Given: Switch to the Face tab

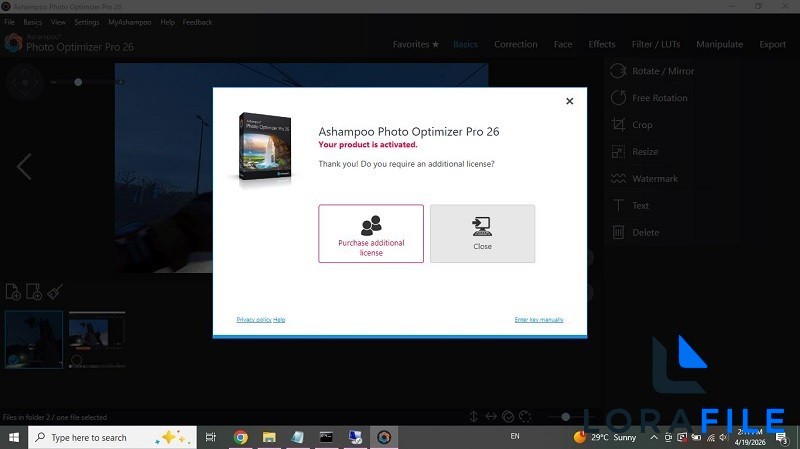Looking at the screenshot, I should coord(563,44).
